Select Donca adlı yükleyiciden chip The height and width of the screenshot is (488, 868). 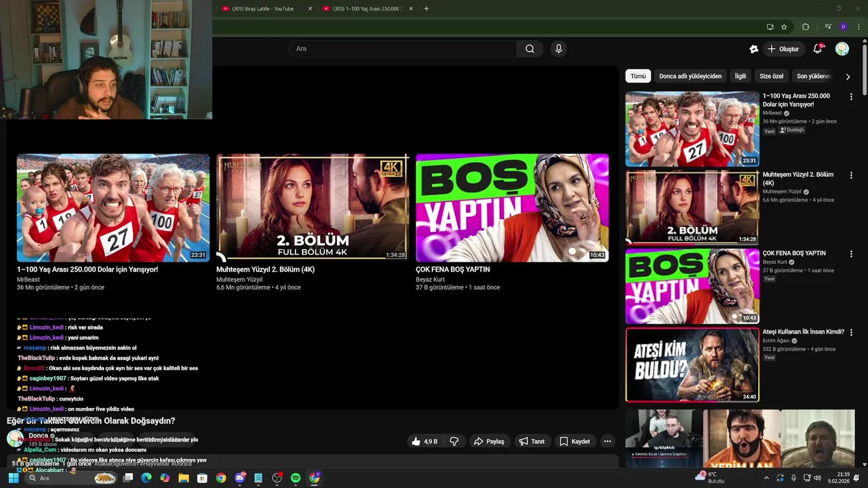click(x=690, y=77)
